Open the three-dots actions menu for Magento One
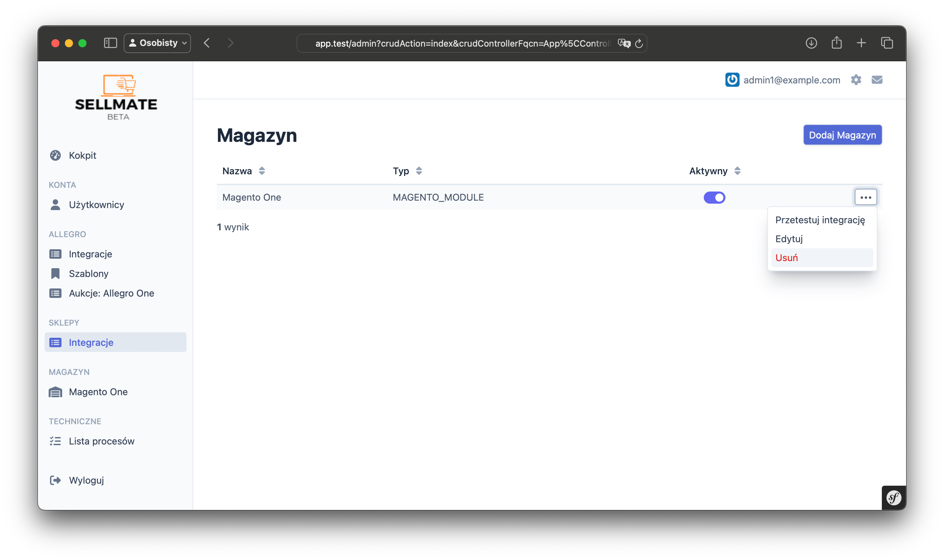The width and height of the screenshot is (944, 560). click(x=866, y=197)
